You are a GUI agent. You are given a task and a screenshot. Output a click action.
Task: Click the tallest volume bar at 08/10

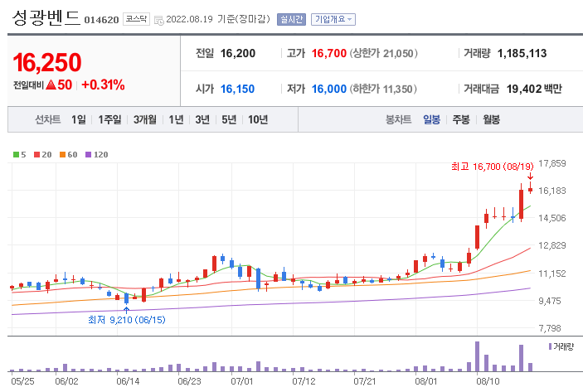(478, 356)
